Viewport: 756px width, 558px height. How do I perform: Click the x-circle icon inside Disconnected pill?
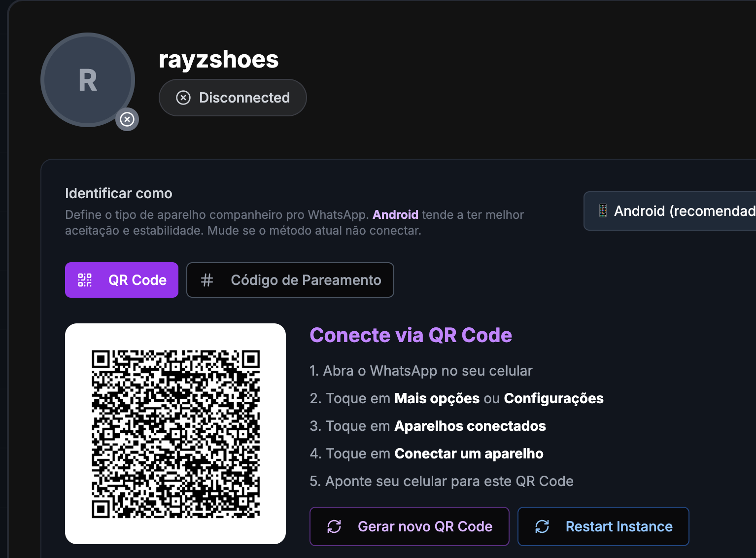click(x=183, y=98)
